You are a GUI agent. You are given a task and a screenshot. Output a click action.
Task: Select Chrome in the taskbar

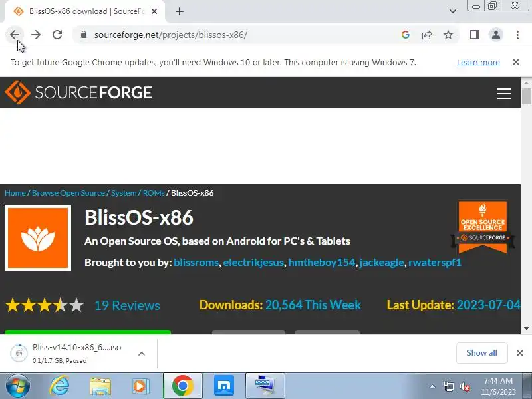pos(182,386)
